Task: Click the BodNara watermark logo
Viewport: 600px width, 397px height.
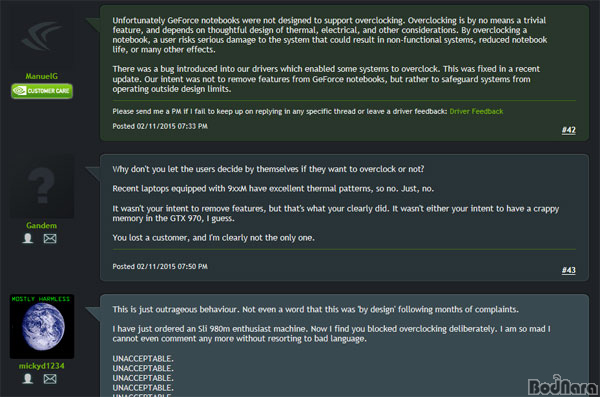Action: click(x=562, y=386)
